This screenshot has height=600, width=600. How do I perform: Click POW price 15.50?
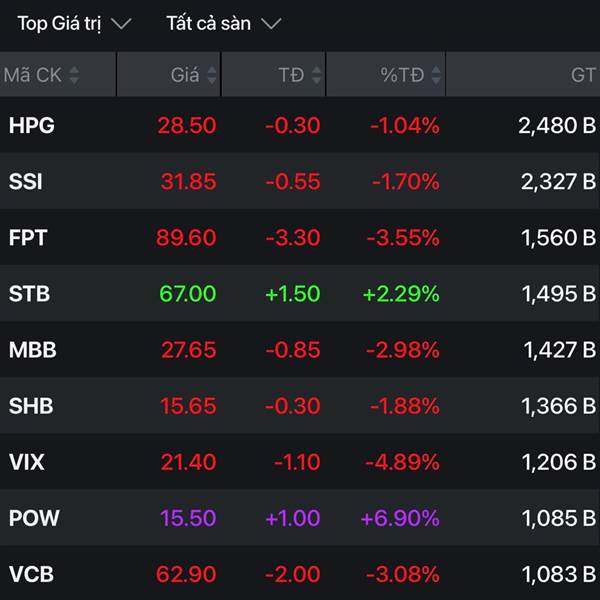coord(188,518)
